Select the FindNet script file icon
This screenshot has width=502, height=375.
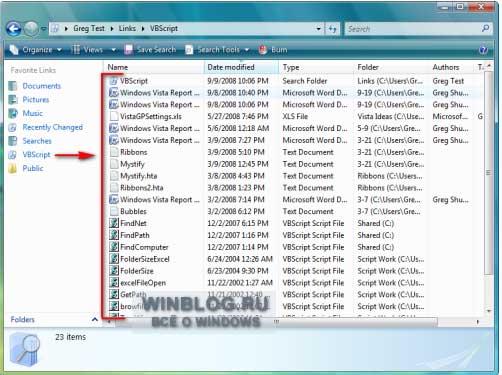pyautogui.click(x=114, y=223)
